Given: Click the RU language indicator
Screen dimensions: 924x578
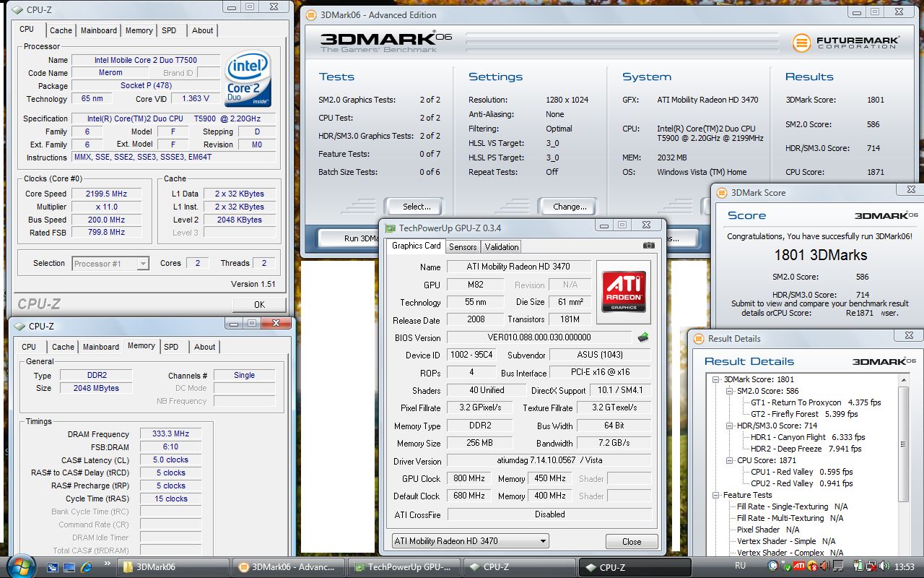Looking at the screenshot, I should tap(740, 566).
